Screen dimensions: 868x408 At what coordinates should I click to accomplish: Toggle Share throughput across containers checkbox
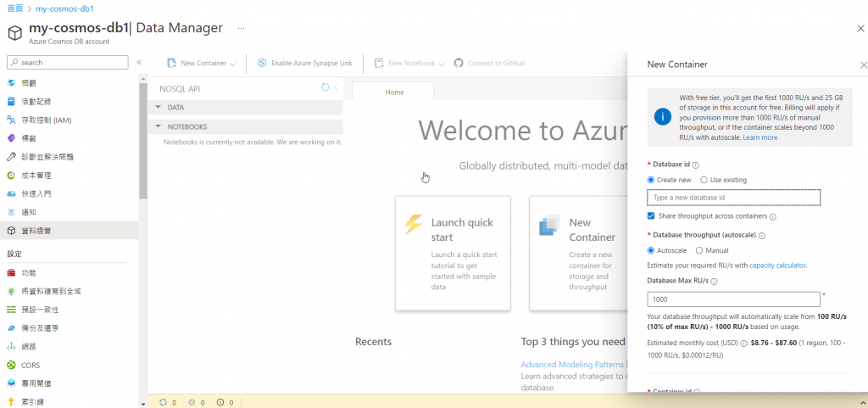click(651, 216)
